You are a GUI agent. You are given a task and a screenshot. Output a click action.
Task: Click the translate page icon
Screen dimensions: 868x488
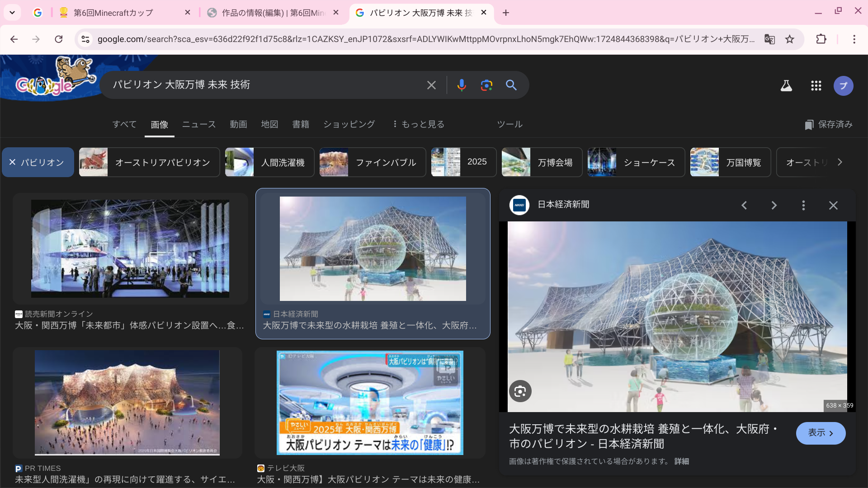pyautogui.click(x=769, y=39)
